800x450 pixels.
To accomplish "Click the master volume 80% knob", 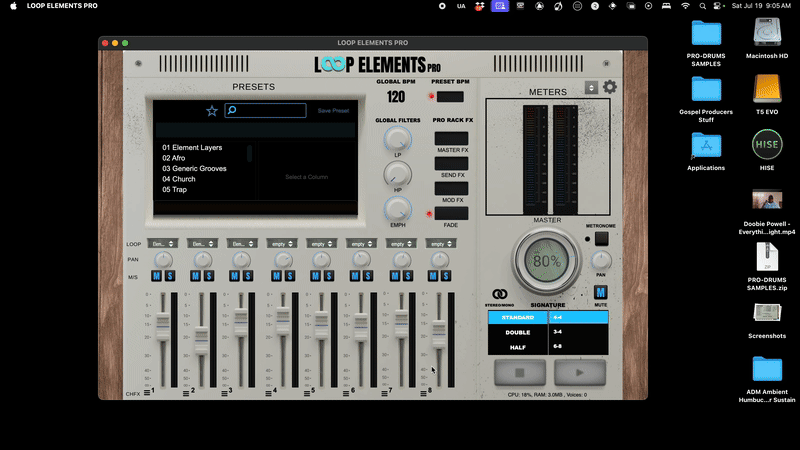I will (x=546, y=261).
